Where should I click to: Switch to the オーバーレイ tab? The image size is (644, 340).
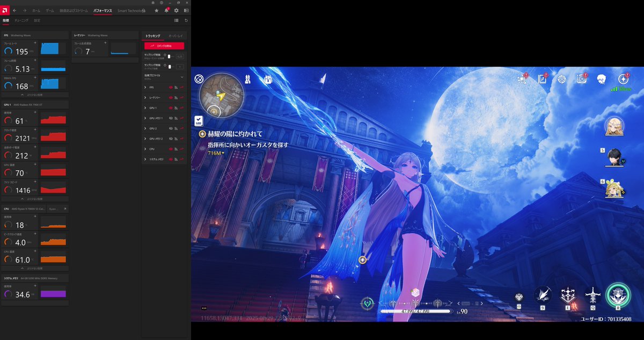tap(175, 35)
